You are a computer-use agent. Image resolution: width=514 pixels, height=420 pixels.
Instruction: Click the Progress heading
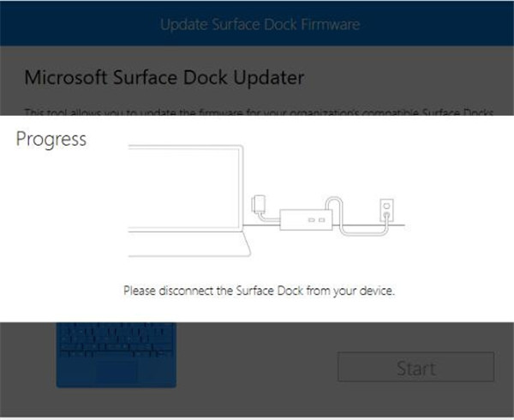(51, 139)
